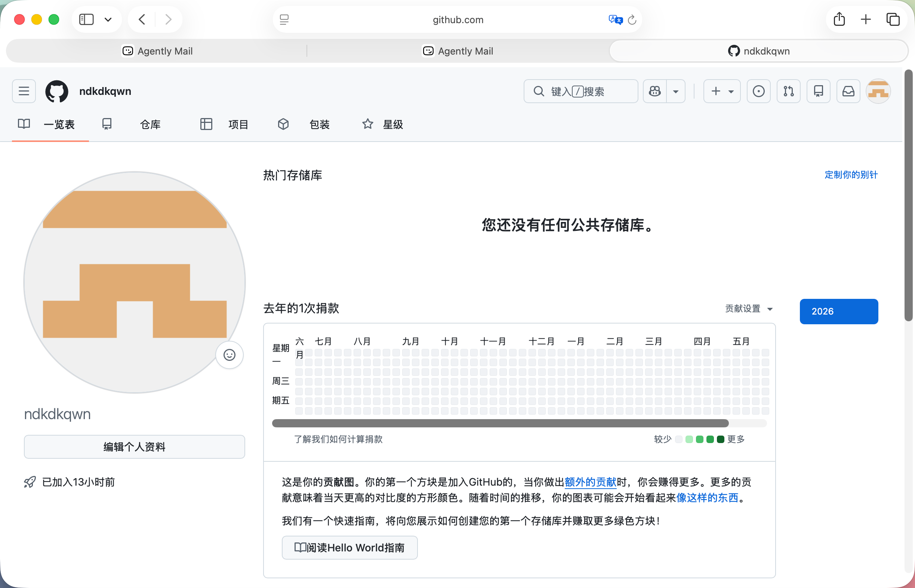Click the star icon beside 星级
Screen dimensions: 915x588
coord(367,123)
